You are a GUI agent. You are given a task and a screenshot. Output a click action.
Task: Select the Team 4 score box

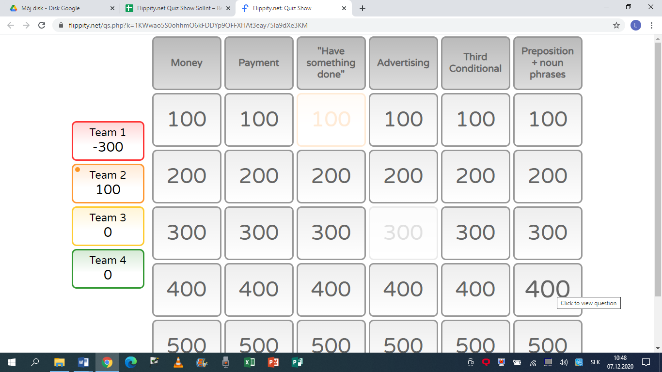coord(108,269)
